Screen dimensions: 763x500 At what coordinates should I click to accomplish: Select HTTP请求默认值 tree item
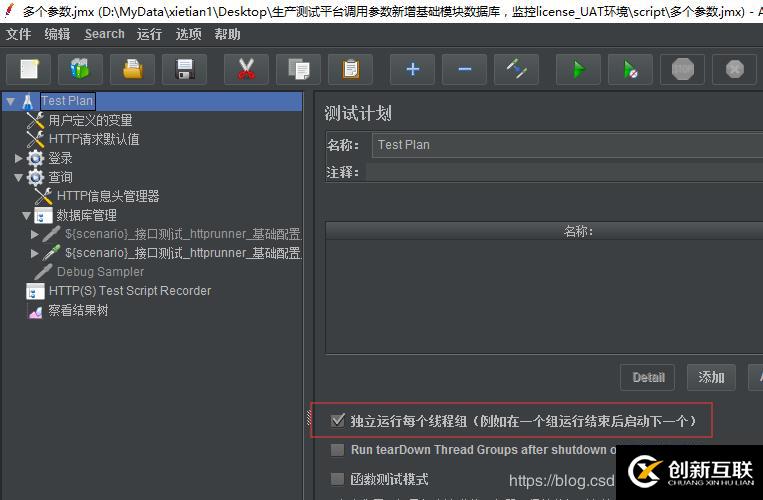click(94, 139)
